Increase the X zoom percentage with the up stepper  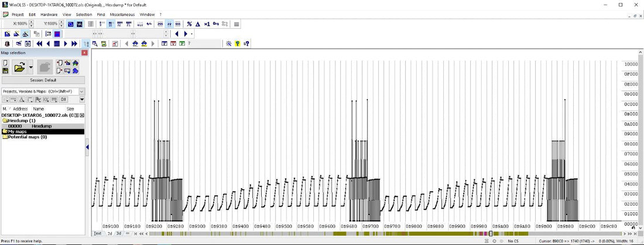32,22
